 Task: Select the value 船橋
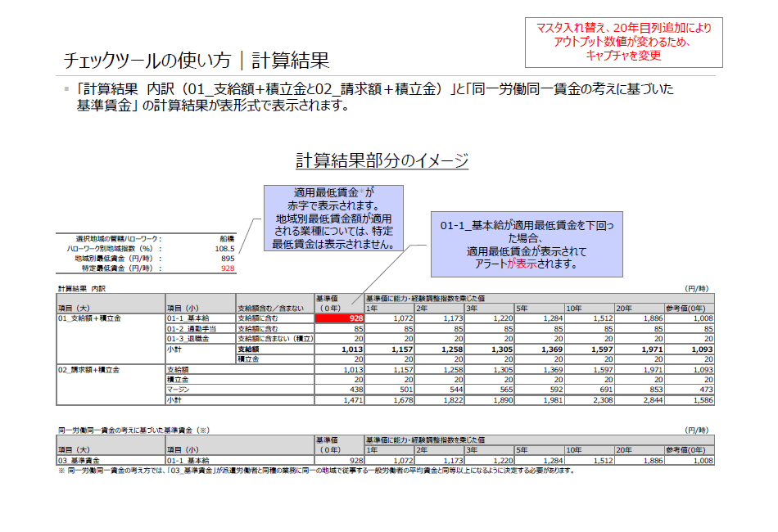[227, 238]
